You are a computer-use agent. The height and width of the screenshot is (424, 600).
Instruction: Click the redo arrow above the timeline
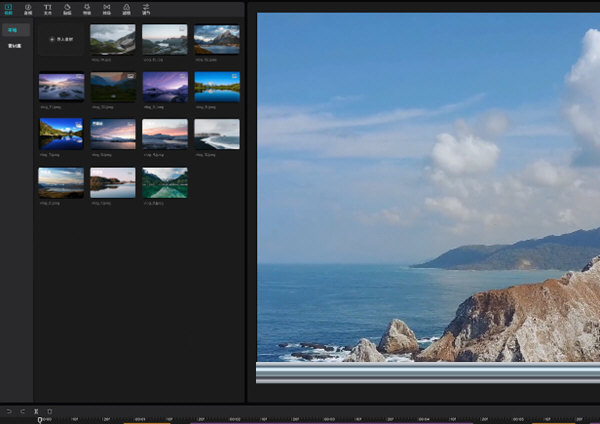[x=22, y=411]
